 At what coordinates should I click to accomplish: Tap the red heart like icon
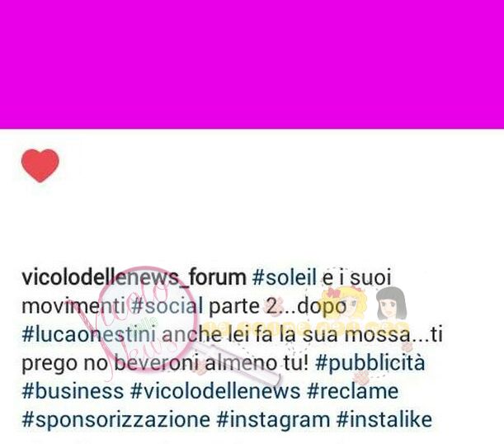(x=40, y=165)
